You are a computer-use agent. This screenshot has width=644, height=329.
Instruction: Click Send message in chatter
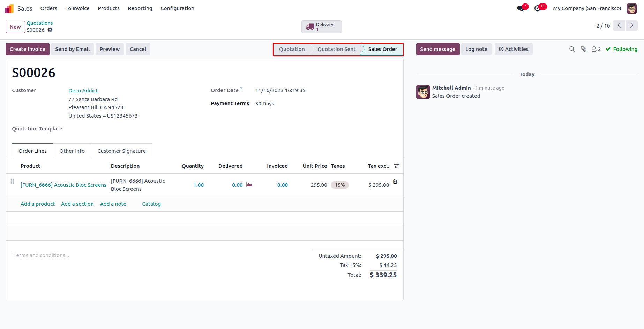[437, 49]
